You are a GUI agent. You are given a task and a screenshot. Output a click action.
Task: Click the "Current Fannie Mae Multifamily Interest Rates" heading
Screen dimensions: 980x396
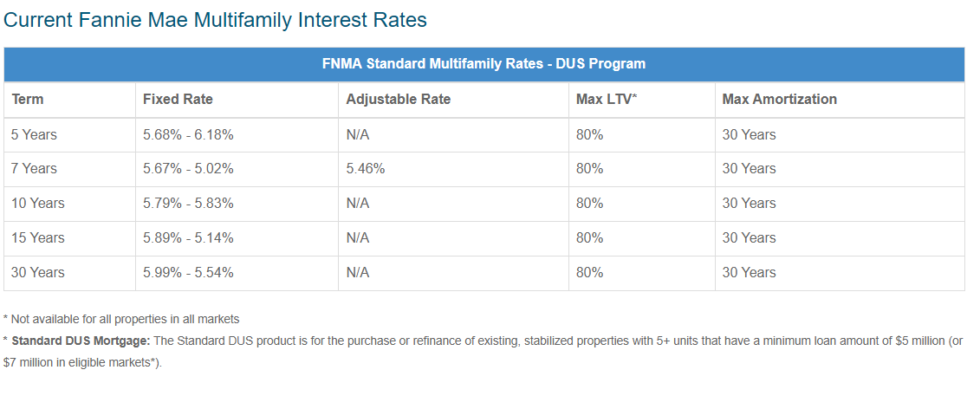(215, 19)
